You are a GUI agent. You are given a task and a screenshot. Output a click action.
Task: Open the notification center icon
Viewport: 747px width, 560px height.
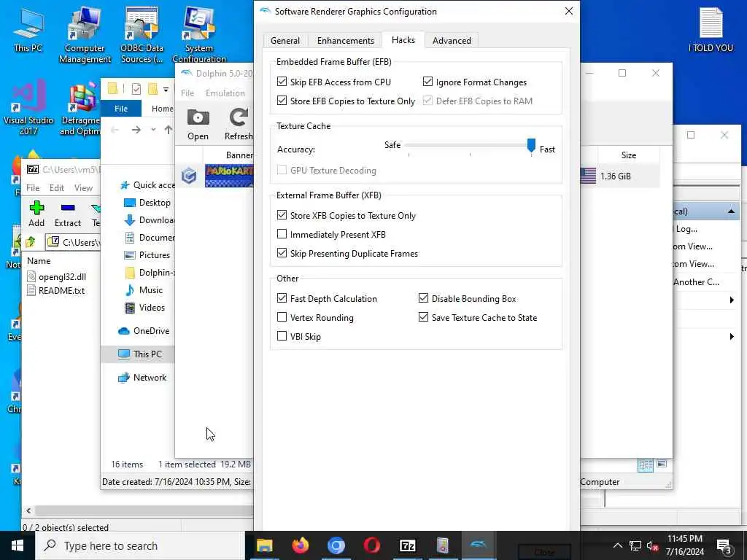coord(724,545)
